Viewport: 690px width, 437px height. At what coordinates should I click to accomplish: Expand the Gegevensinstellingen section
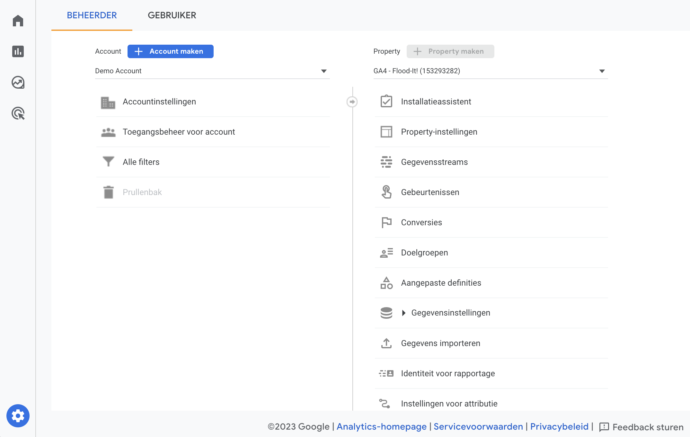coord(404,313)
